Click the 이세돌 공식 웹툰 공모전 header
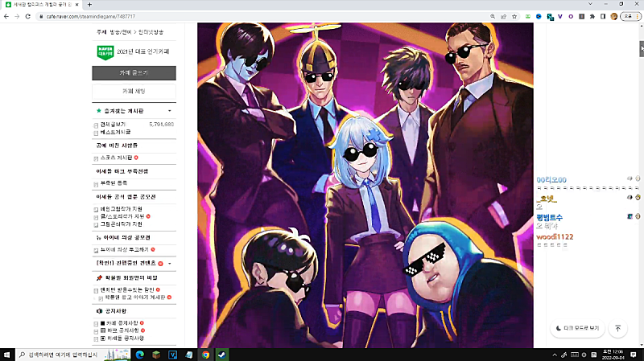 pos(126,197)
